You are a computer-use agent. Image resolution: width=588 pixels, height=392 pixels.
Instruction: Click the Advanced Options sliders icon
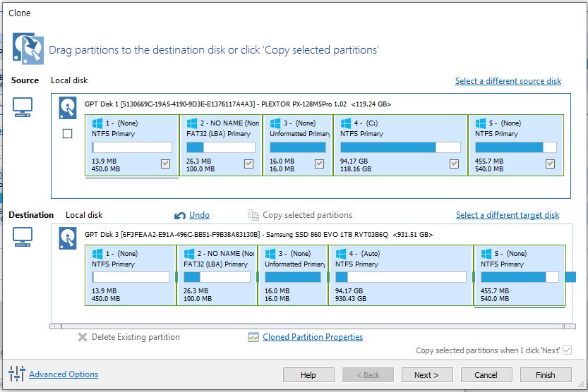click(17, 373)
